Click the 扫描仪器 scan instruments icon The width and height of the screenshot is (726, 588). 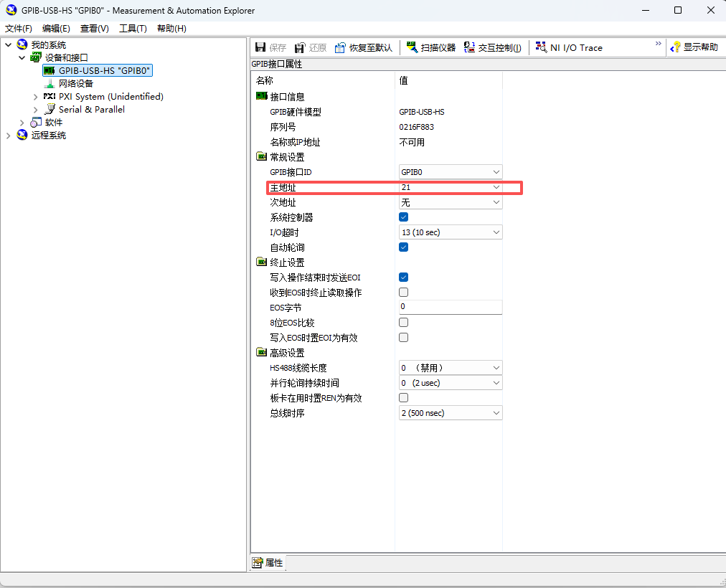[412, 47]
